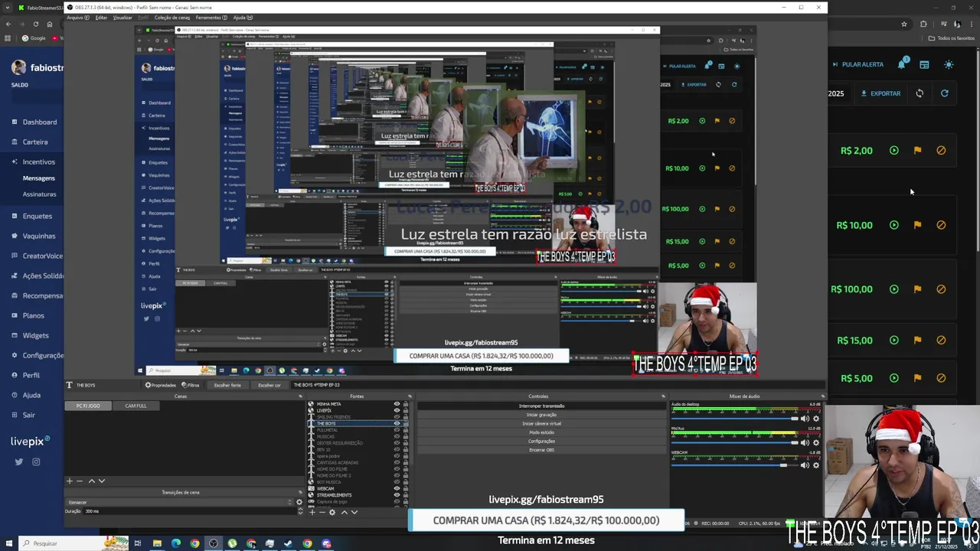The height and width of the screenshot is (551, 980).
Task: Hide THE BOYS source with eye icon
Action: pos(397,423)
